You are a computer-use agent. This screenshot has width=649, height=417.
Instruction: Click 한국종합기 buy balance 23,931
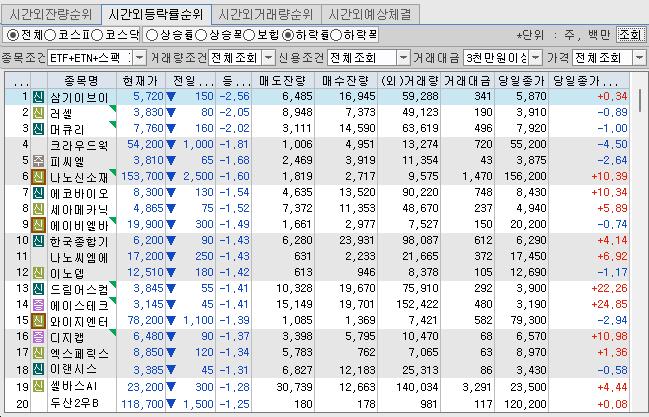(x=357, y=241)
